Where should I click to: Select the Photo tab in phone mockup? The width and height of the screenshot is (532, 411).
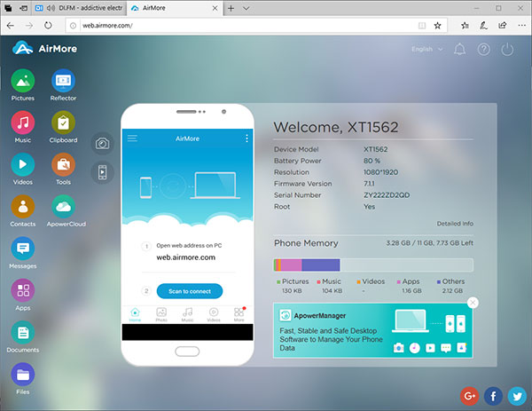(x=161, y=315)
